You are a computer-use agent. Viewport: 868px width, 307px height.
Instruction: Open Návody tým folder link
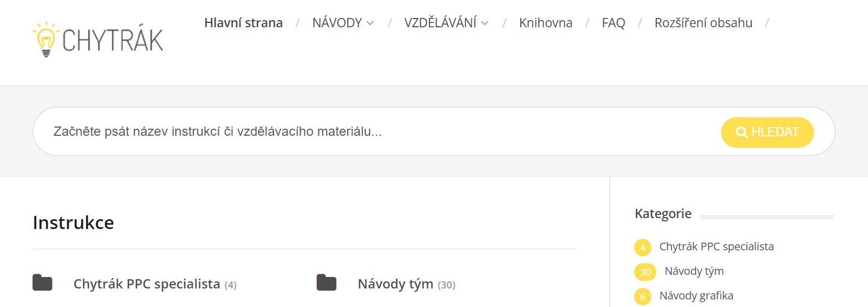point(395,284)
